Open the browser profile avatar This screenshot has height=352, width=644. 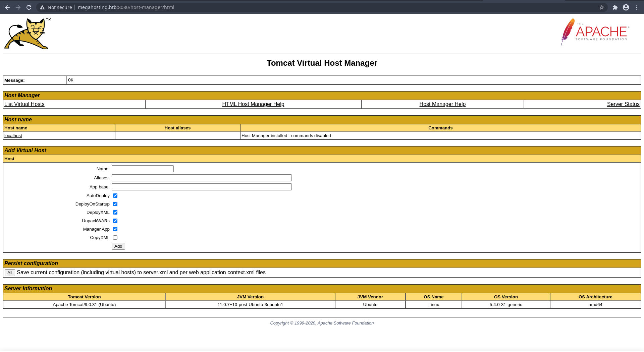pyautogui.click(x=626, y=7)
